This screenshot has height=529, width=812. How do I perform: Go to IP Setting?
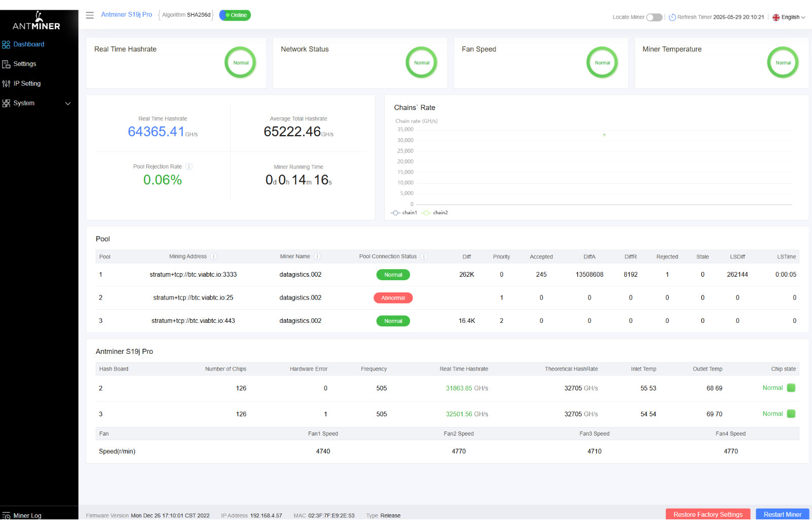click(27, 83)
